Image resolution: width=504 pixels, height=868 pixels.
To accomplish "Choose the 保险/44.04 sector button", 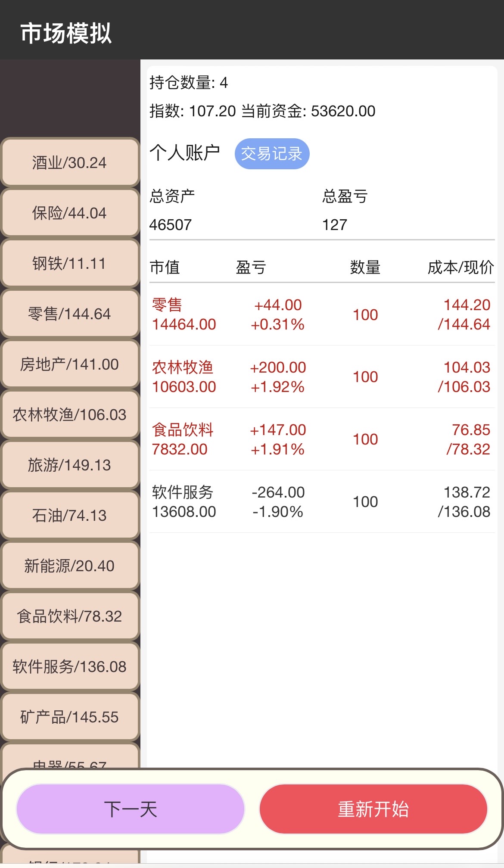I will [x=69, y=213].
